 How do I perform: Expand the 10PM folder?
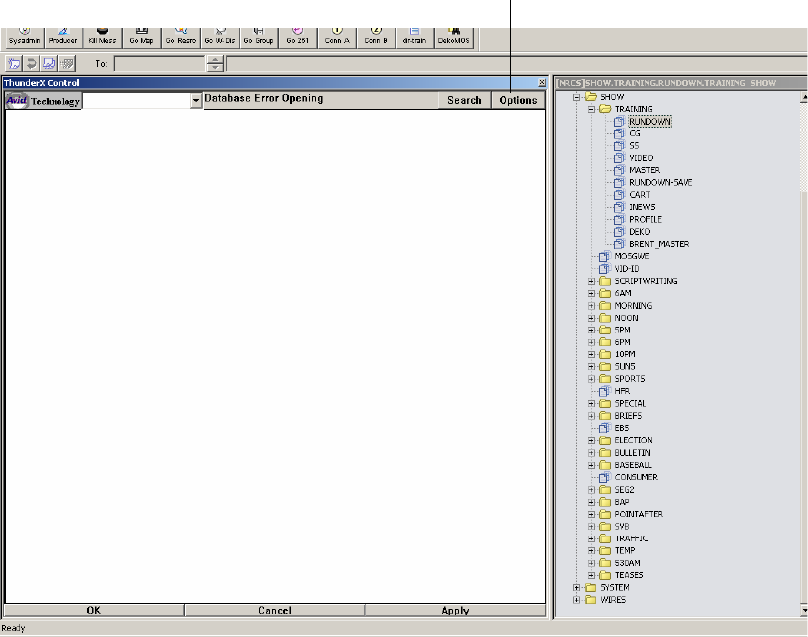coord(591,355)
